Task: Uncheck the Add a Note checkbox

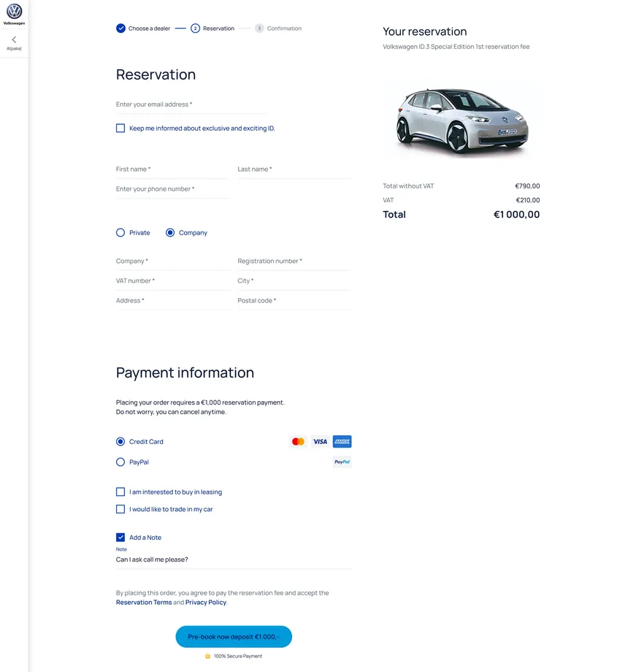Action: [120, 538]
